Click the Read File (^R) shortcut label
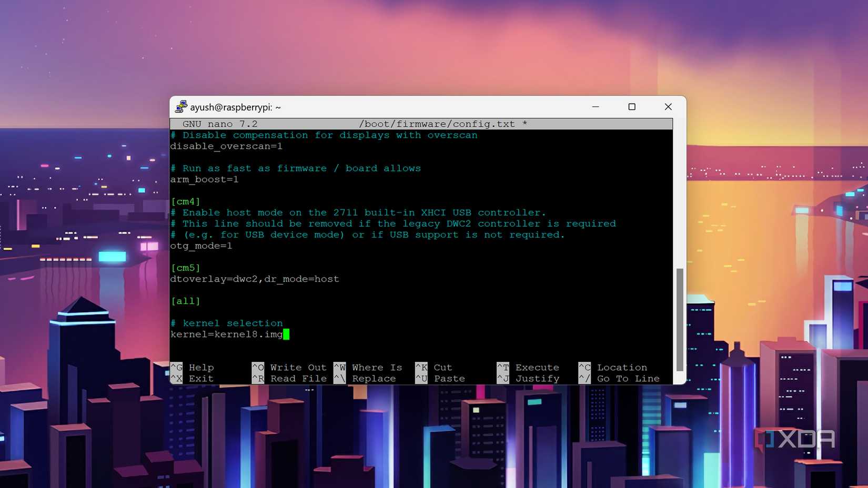Viewport: 868px width, 488px height. (x=297, y=378)
